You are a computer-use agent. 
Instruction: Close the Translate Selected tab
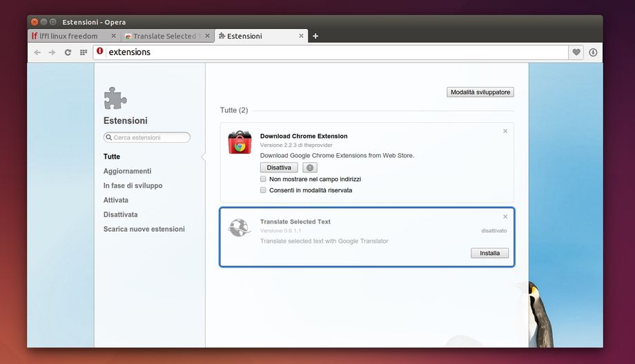207,36
